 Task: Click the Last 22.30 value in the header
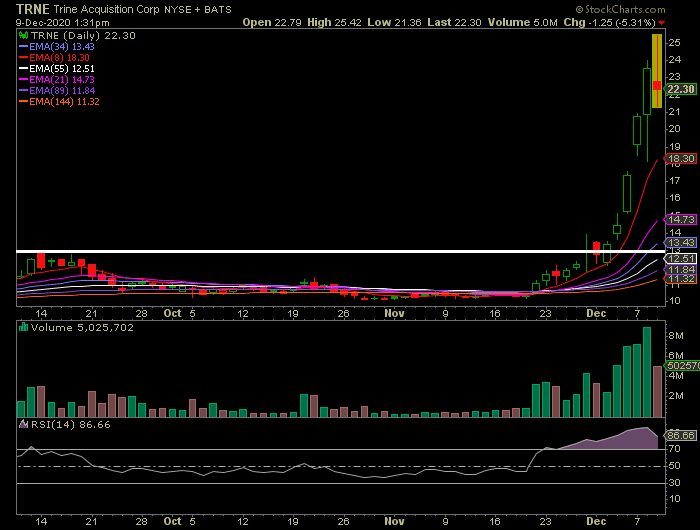(x=454, y=22)
